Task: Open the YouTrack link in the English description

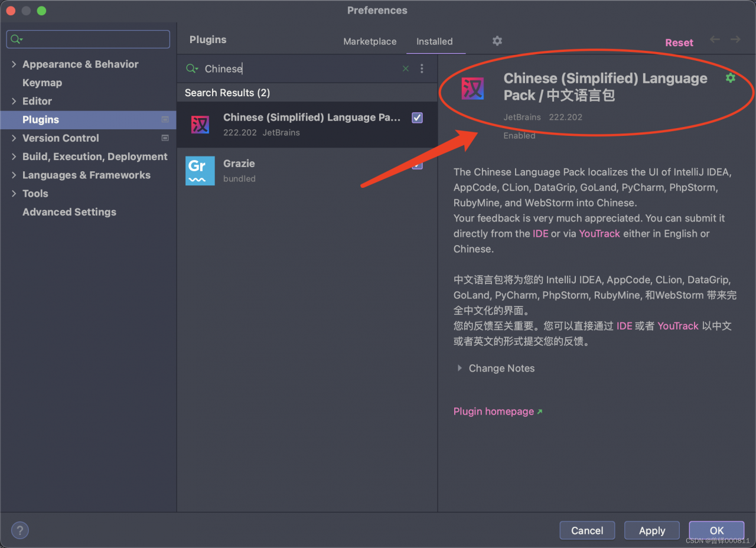Action: point(599,233)
